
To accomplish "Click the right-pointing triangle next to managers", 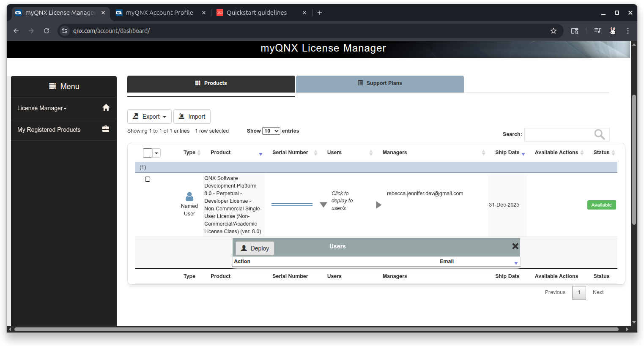I will point(378,205).
